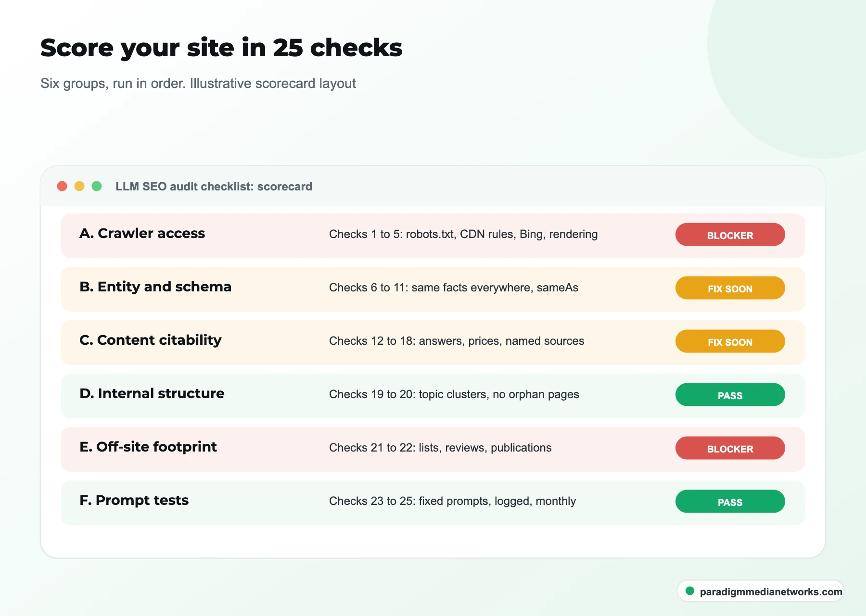Screen dimensions: 866x616
Task: Open the paradigmmedianetworks.com link
Action: [x=771, y=592]
